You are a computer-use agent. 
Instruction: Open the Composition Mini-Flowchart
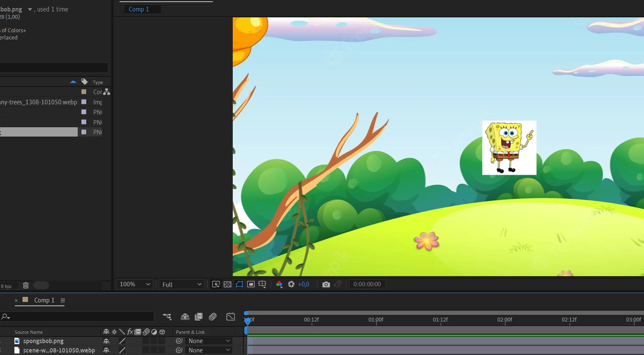click(167, 316)
